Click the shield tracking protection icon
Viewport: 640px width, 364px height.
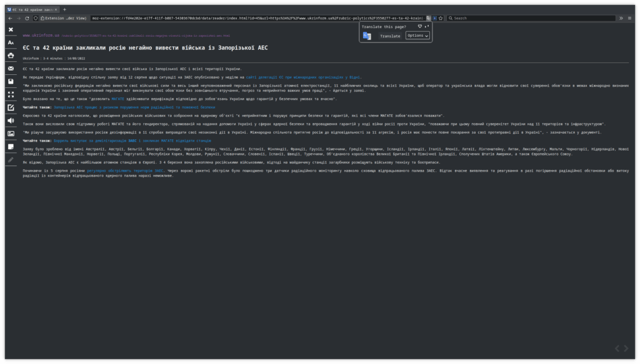click(x=36, y=18)
